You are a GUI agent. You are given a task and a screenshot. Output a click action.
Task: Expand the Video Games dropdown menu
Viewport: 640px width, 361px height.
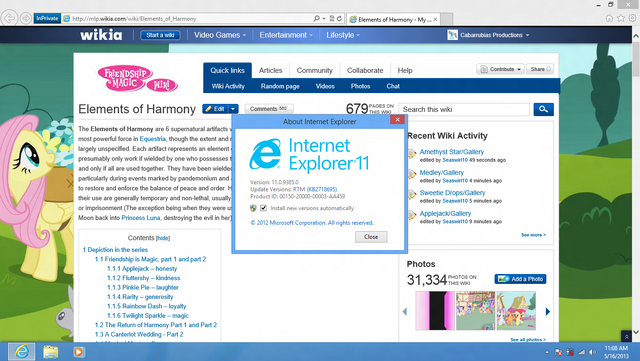click(x=220, y=35)
